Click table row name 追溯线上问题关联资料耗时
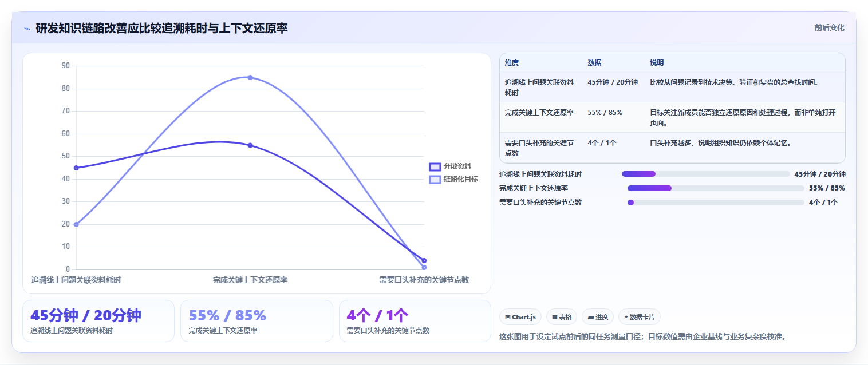This screenshot has width=868, height=365. (539, 87)
